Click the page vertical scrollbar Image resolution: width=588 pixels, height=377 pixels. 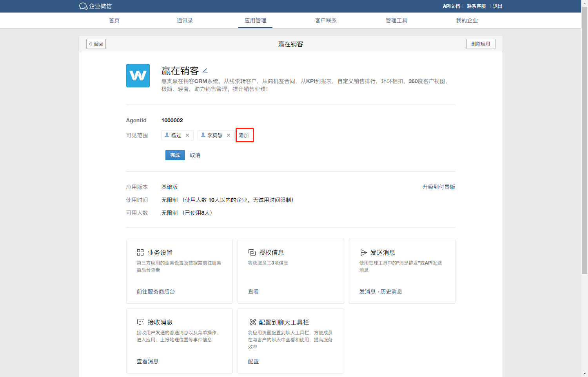[x=584, y=140]
